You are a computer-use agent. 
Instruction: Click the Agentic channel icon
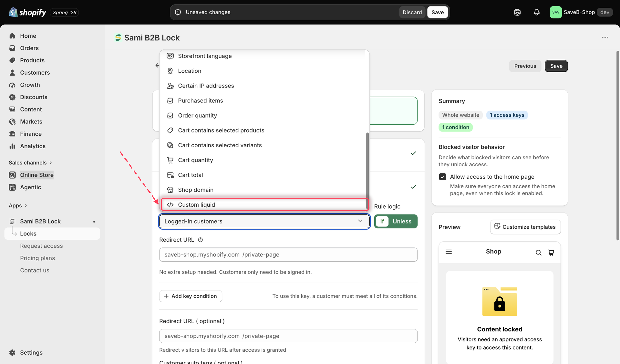coord(12,187)
